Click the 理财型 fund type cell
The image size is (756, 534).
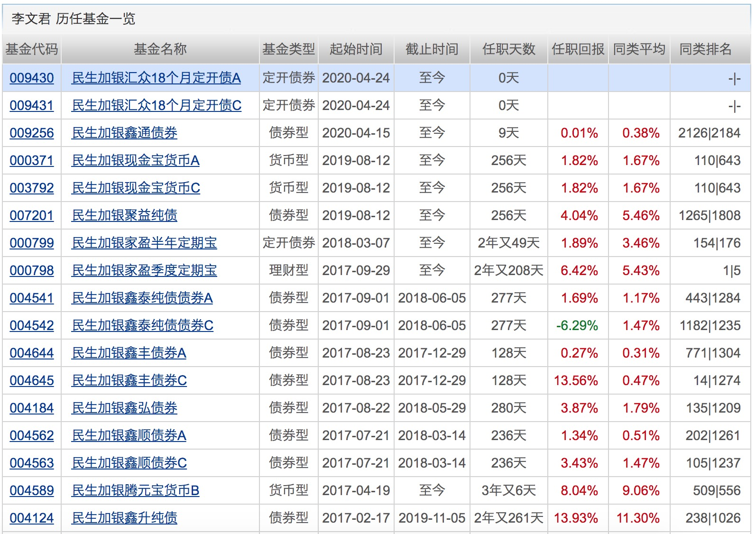tap(289, 270)
